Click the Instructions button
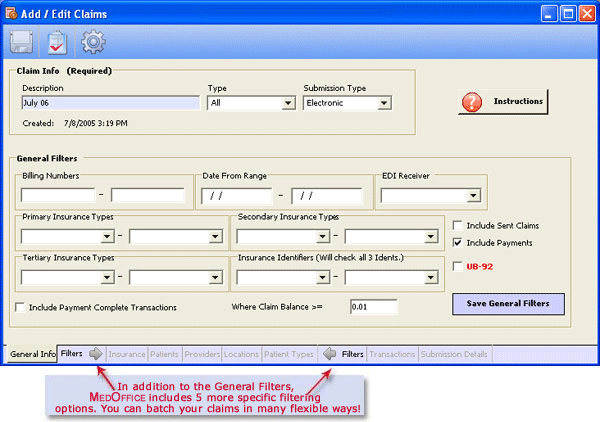The height and width of the screenshot is (422, 600). pyautogui.click(x=503, y=102)
